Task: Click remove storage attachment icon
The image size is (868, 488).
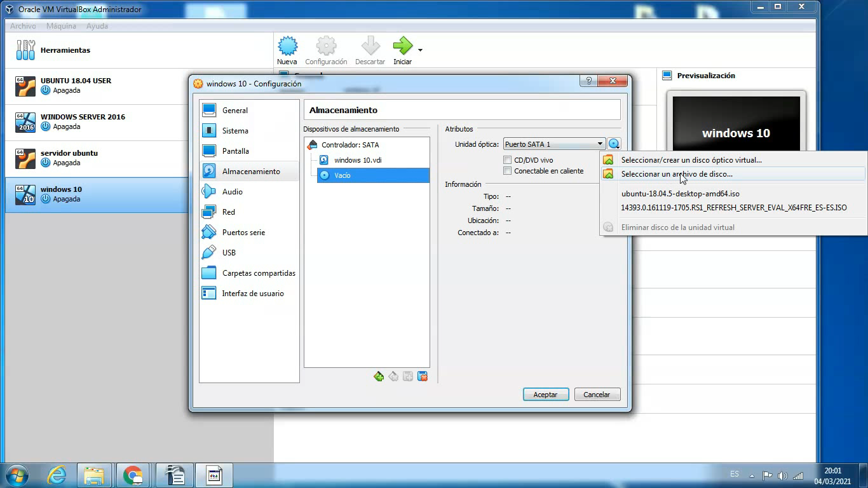Action: (423, 377)
